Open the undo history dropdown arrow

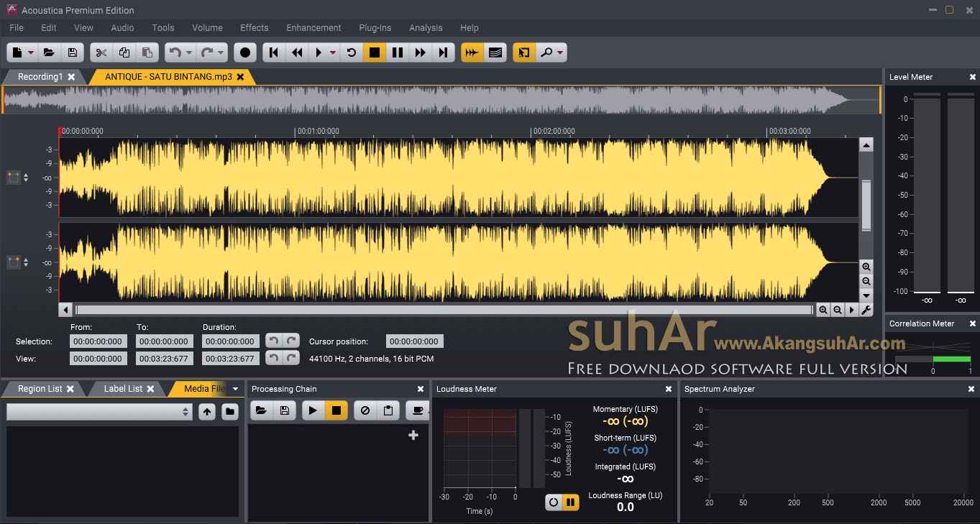click(189, 52)
